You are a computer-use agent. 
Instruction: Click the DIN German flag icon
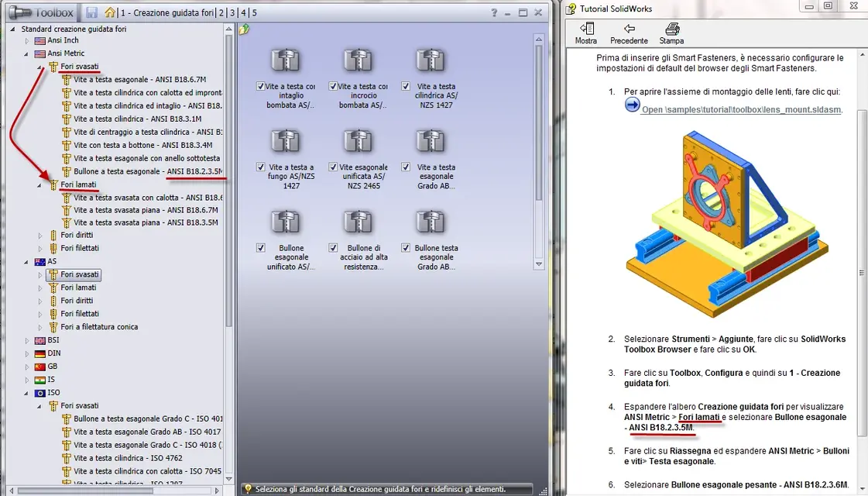pyautogui.click(x=39, y=353)
